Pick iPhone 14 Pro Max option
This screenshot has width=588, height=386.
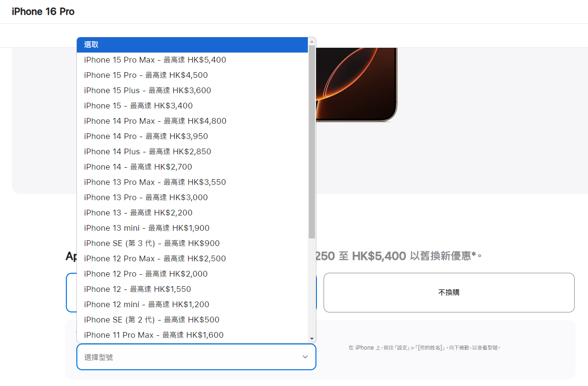pos(155,121)
